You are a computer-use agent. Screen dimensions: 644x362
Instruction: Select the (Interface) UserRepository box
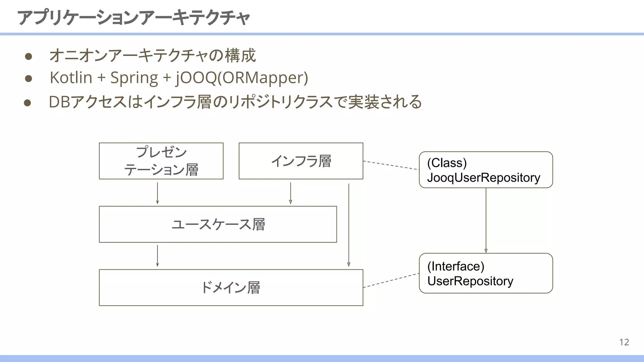click(486, 273)
